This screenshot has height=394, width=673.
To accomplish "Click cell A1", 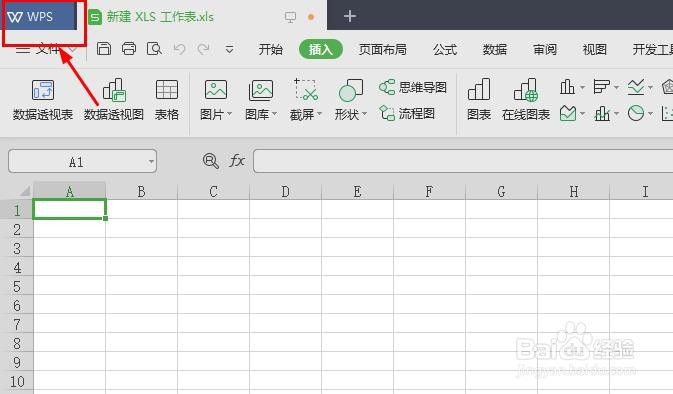I will [70, 209].
